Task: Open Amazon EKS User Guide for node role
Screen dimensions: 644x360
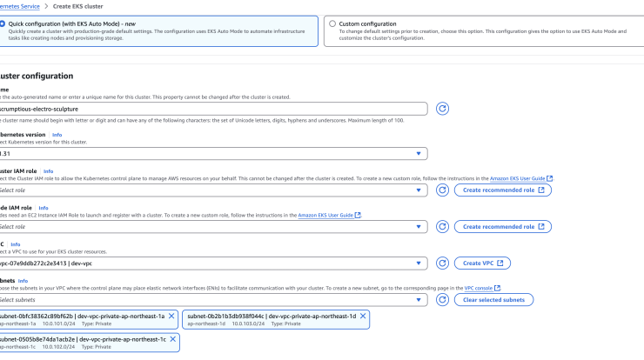Action: coord(329,215)
